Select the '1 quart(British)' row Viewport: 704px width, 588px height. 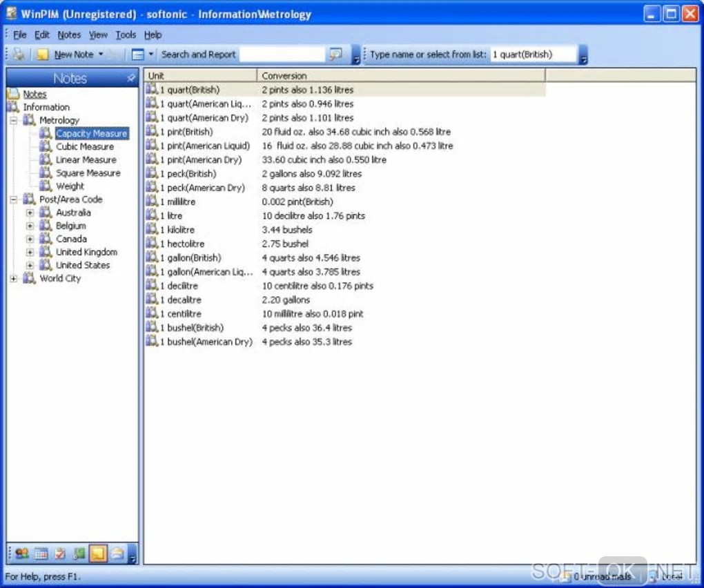click(345, 90)
